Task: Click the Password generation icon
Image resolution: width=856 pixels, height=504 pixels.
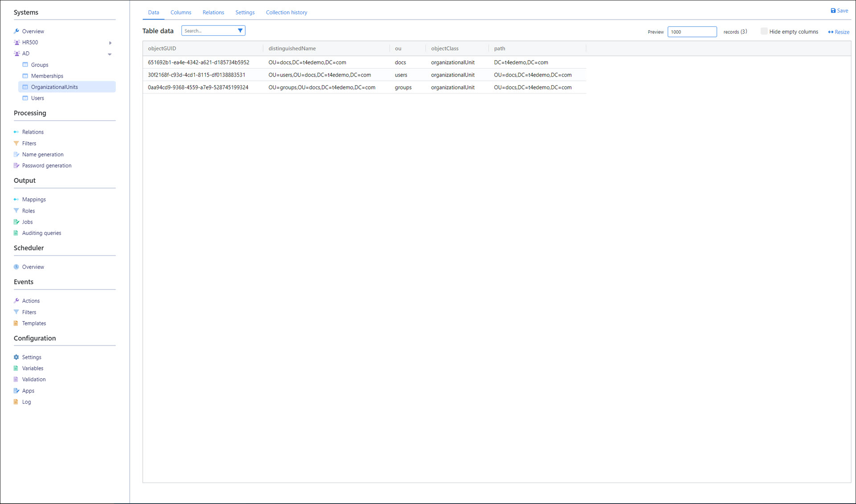Action: click(x=16, y=165)
